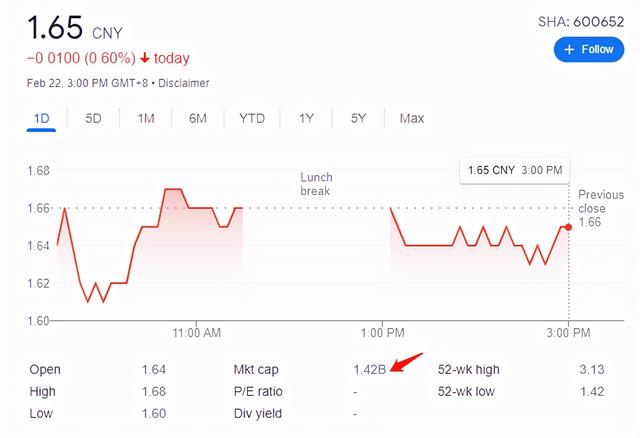Screen dimensions: 640x438
Task: Click the 1.65 CNY 3:00 PM tooltip
Action: [515, 170]
